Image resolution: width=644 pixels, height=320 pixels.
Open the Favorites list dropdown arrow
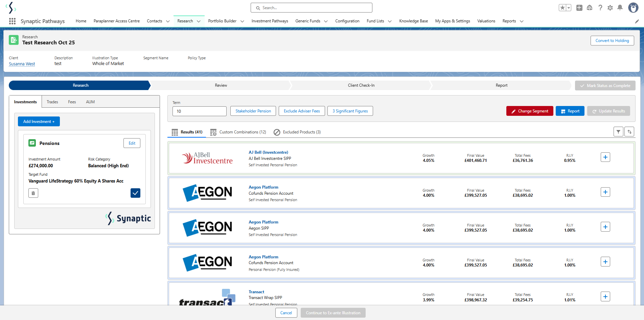click(569, 7)
